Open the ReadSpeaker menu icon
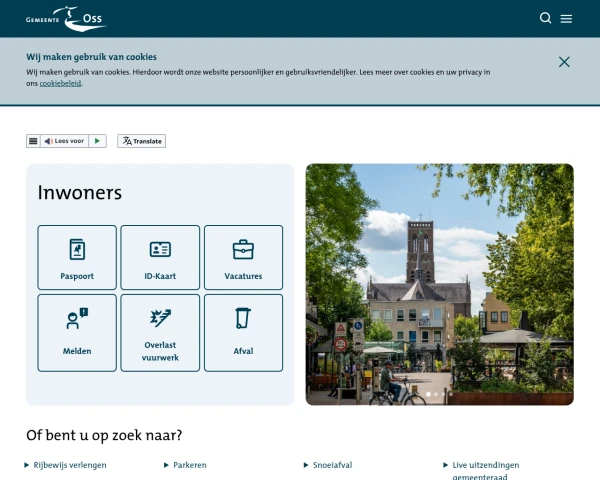Image resolution: width=600 pixels, height=480 pixels. 33,141
